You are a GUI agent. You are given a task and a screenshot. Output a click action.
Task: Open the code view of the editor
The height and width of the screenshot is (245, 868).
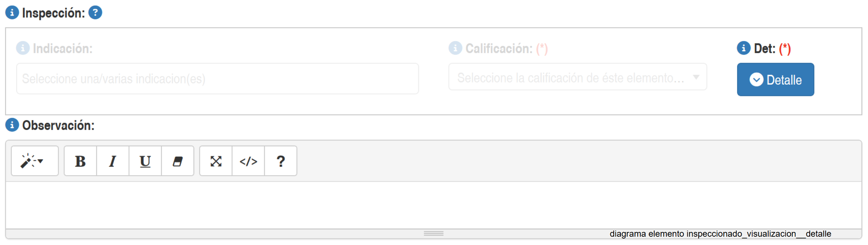[x=248, y=161]
